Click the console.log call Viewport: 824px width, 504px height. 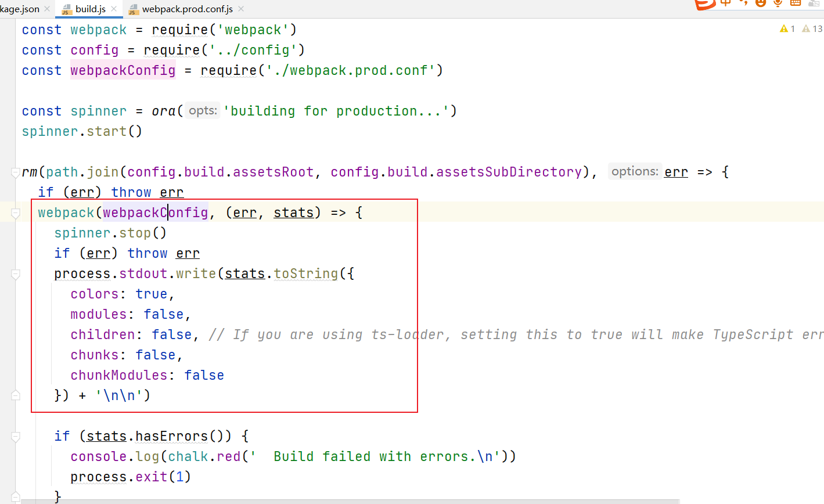[x=114, y=456]
